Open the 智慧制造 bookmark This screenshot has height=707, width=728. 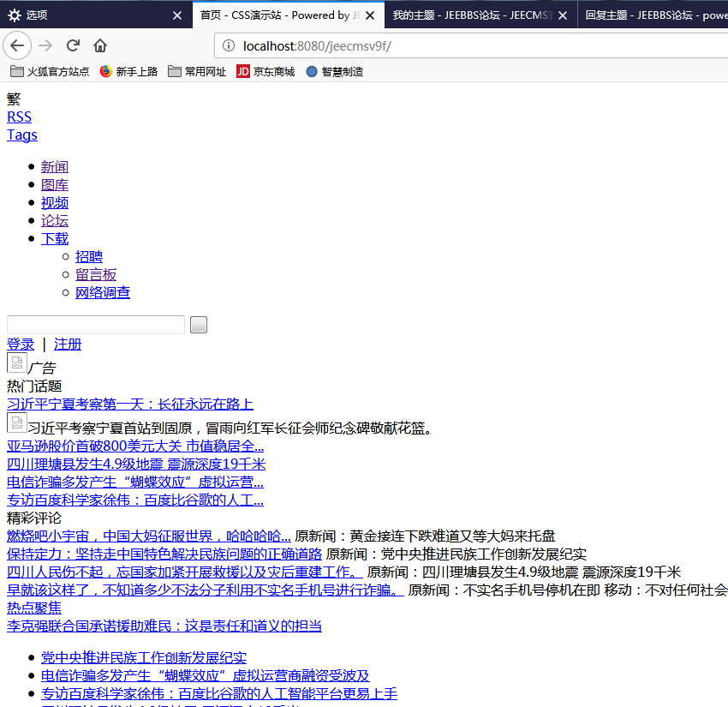(x=335, y=71)
